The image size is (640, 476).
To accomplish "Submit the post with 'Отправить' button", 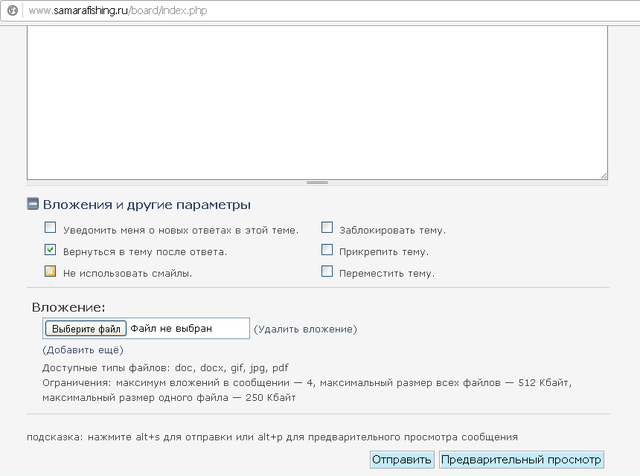I will [x=402, y=460].
